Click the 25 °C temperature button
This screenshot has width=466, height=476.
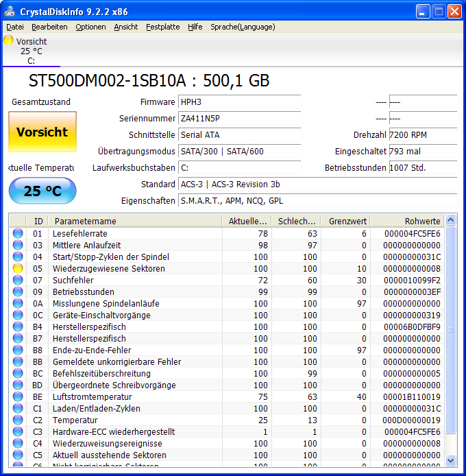42,191
